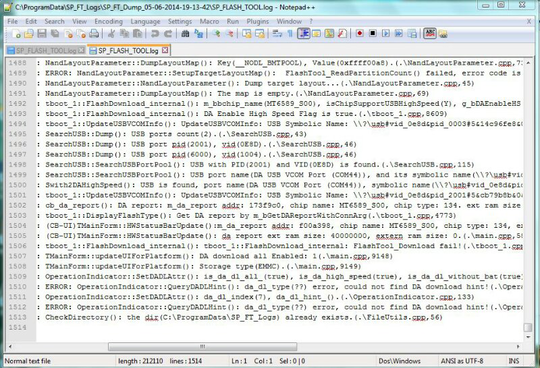Open a file using the folder icon
The width and height of the screenshot is (540, 368).
[29, 33]
